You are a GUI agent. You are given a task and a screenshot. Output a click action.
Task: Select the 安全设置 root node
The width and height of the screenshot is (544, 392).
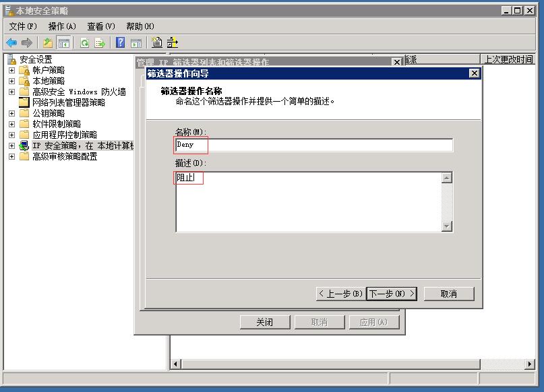[36, 59]
